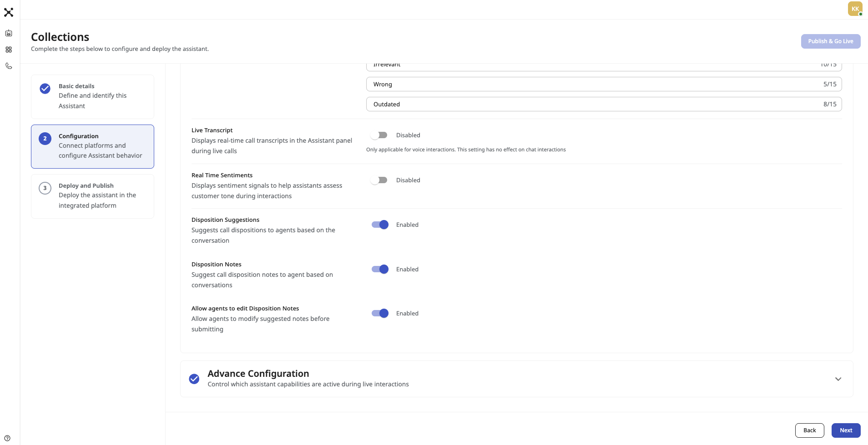Click the 5/15 character counter
This screenshot has width=868, height=445.
[830, 84]
